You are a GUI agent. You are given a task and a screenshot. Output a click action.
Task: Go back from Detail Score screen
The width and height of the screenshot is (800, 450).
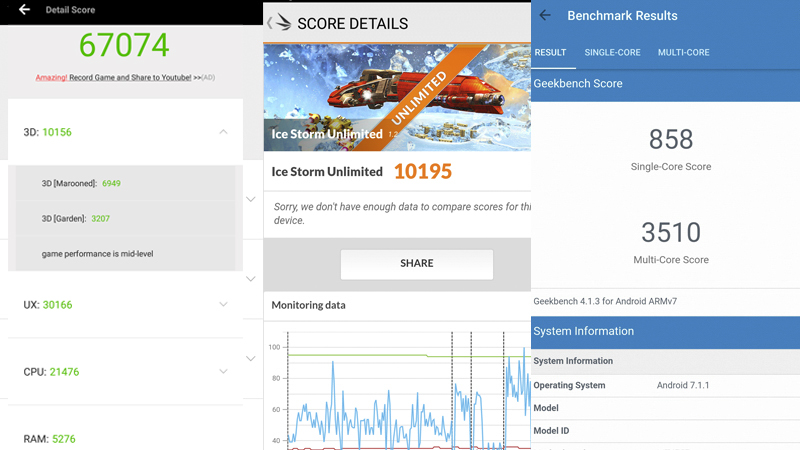coord(24,10)
